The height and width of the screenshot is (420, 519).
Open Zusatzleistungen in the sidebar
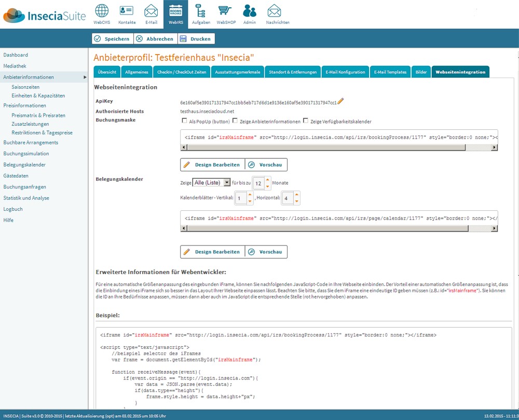pos(30,124)
